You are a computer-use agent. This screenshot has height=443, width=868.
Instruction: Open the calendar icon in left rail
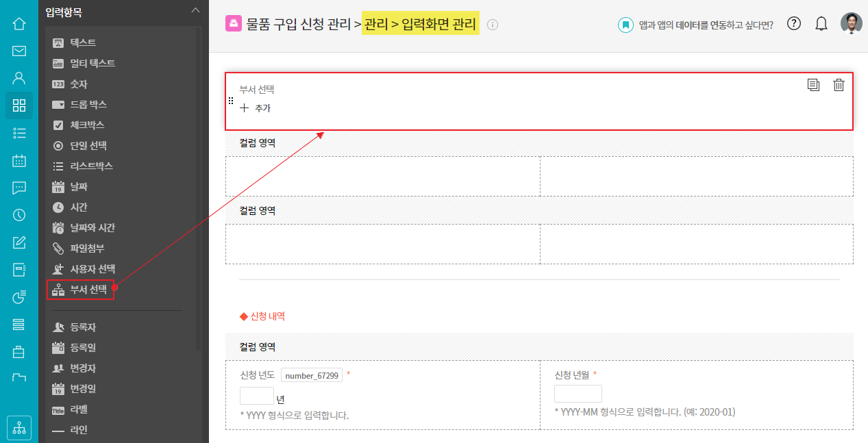click(19, 161)
